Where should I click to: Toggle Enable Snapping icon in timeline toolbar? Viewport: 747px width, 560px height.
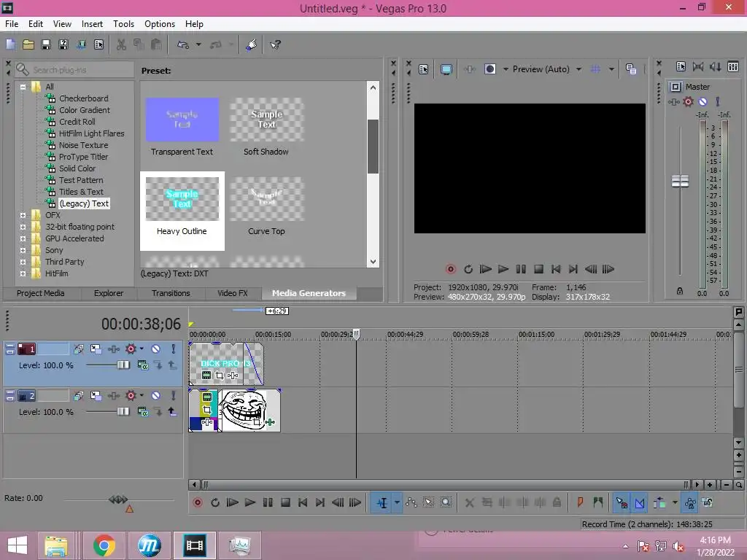pos(622,502)
